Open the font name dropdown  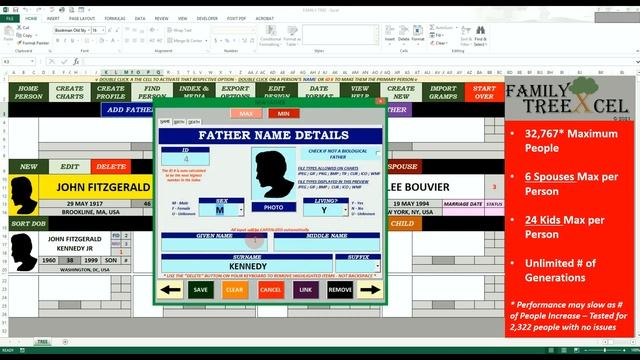(89, 30)
